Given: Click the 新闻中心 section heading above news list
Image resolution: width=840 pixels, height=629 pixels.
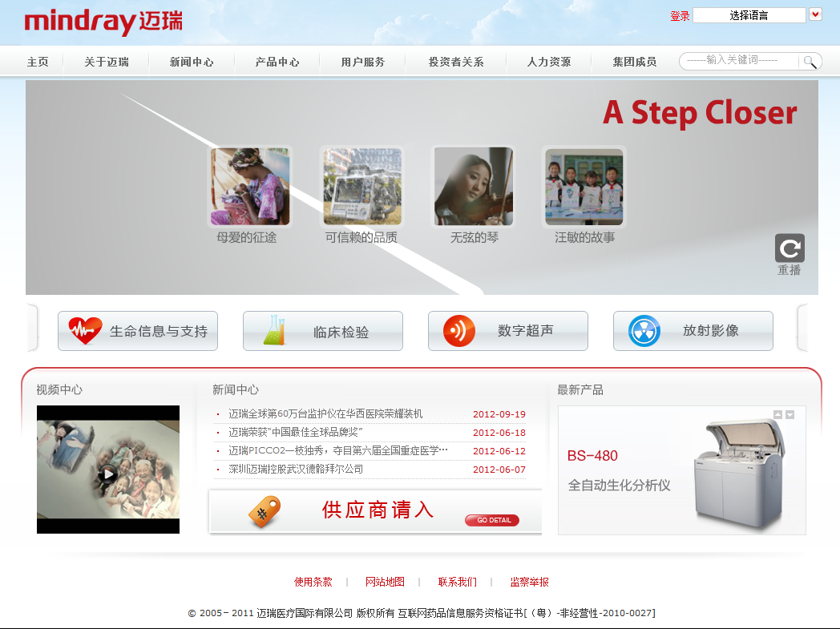Looking at the screenshot, I should point(236,389).
